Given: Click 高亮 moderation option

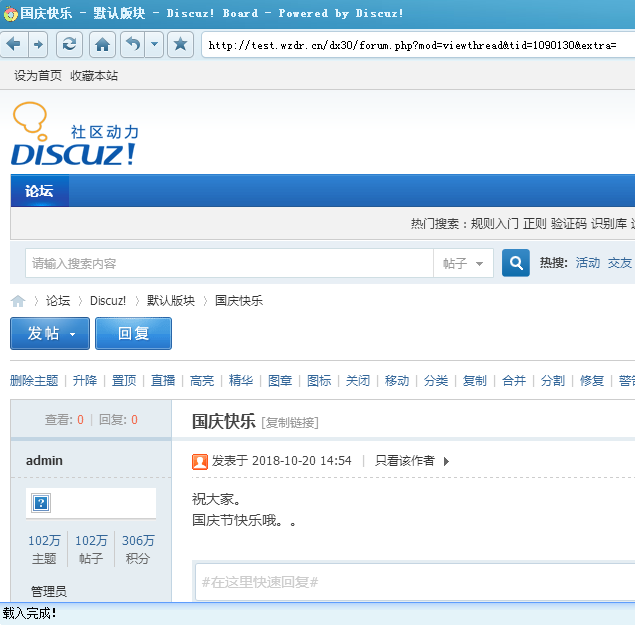Looking at the screenshot, I should coord(202,381).
